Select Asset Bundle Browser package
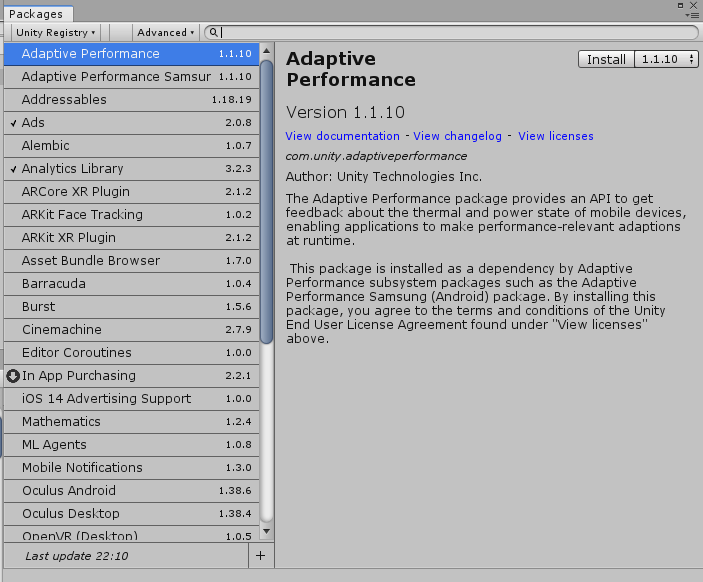 click(131, 261)
